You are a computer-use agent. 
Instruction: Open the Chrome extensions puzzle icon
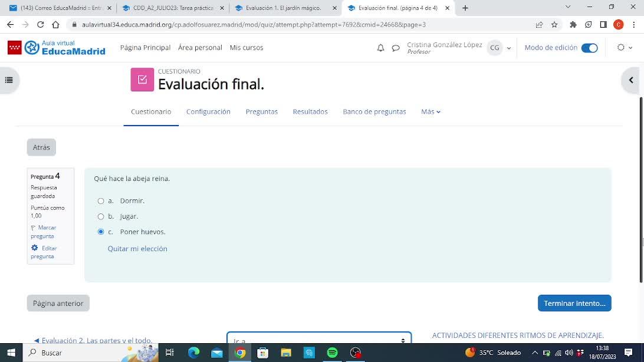(573, 25)
